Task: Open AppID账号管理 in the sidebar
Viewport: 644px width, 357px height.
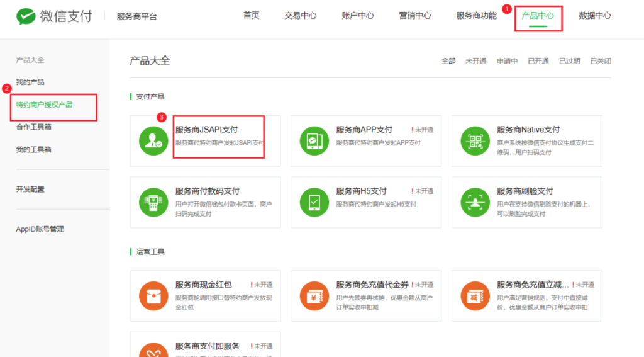Action: pyautogui.click(x=40, y=229)
